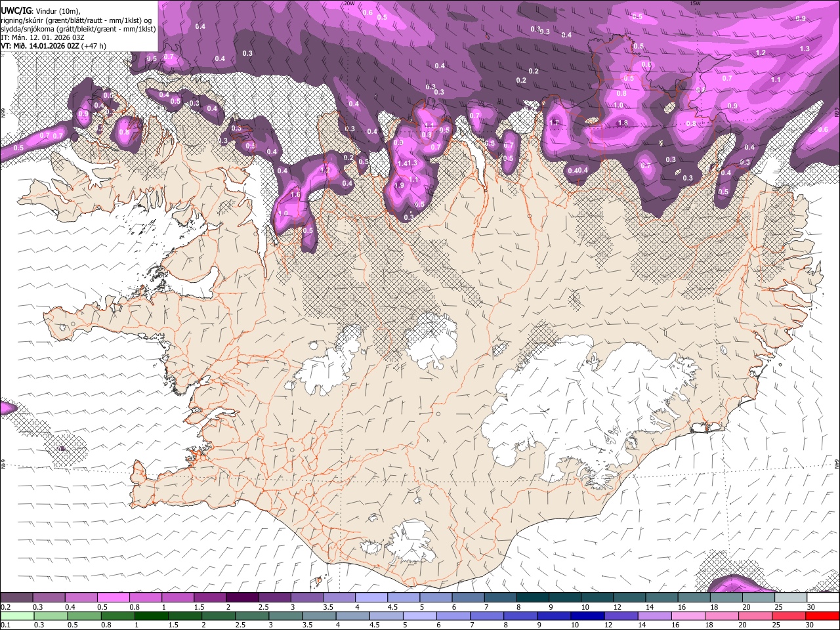Click the 'rigning/skúrir' description line
Viewport: 840px width, 630px height.
77,20
